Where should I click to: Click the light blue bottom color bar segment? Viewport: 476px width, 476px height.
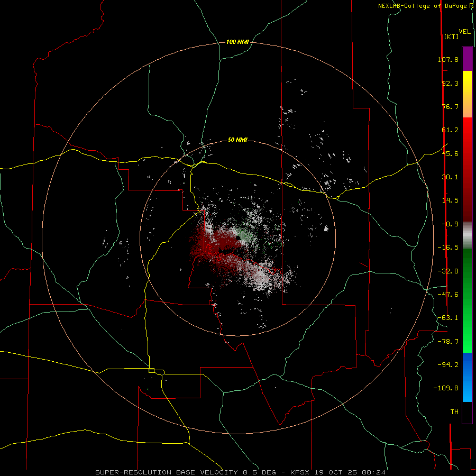467,390
